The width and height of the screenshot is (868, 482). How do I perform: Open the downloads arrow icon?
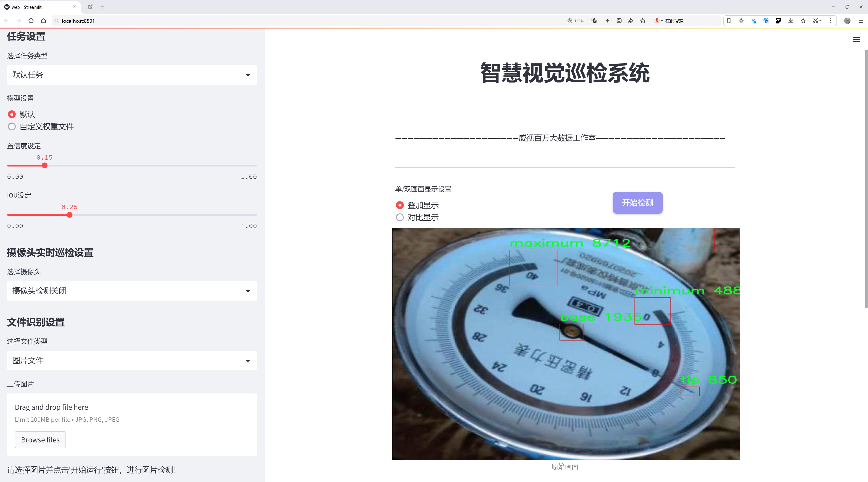(x=791, y=21)
